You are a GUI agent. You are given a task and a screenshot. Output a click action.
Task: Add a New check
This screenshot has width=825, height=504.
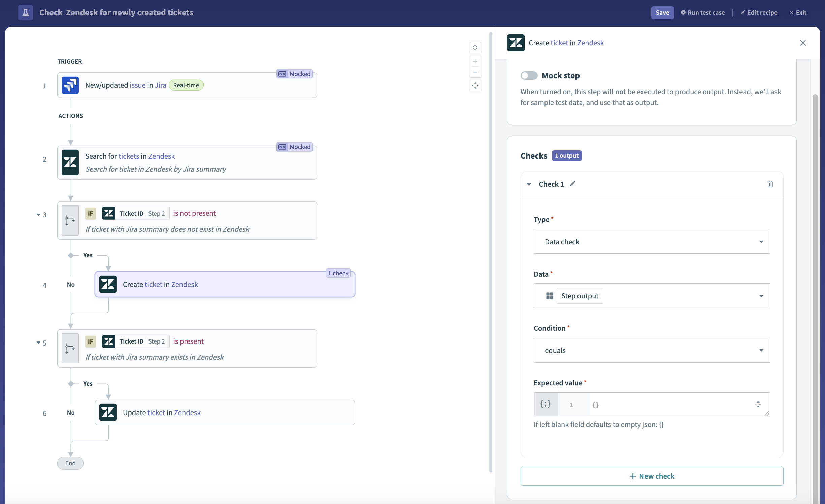pos(652,476)
